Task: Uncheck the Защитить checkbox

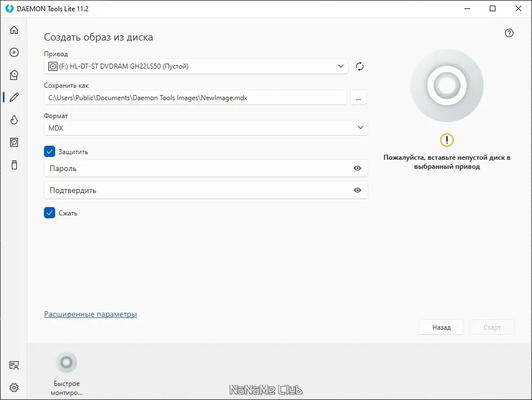Action: (50, 151)
